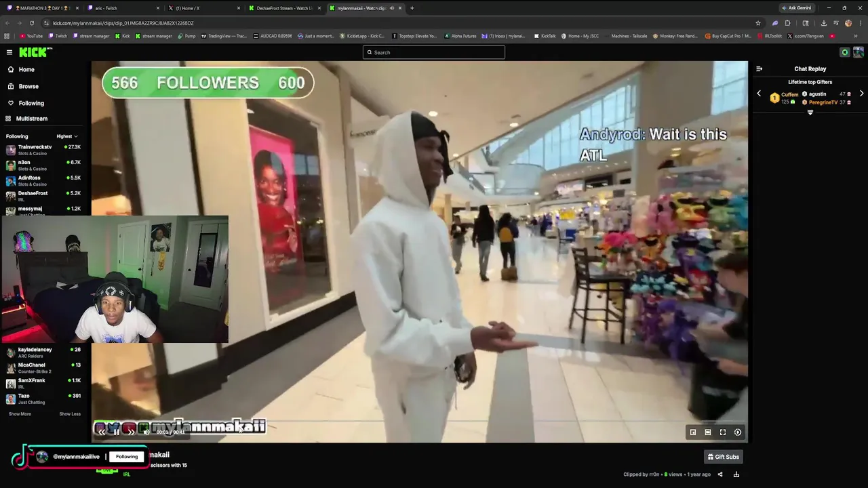This screenshot has width=868, height=488.
Task: Click gifter agustin
Action: point(817,94)
